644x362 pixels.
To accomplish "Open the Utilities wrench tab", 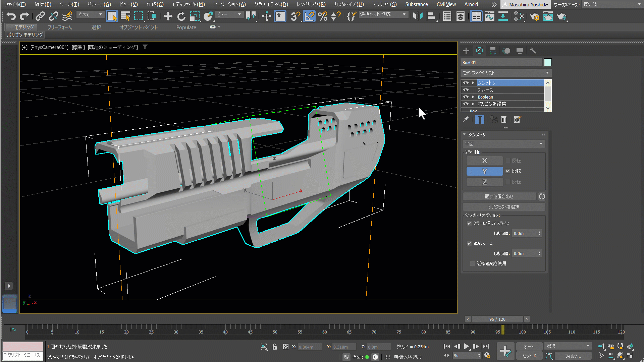I will (533, 51).
